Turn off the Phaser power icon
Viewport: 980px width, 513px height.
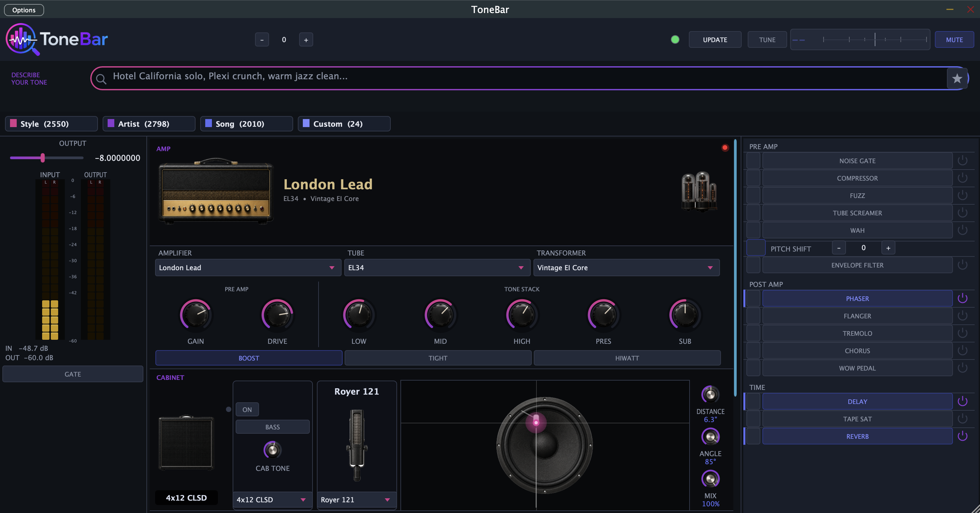click(x=962, y=298)
